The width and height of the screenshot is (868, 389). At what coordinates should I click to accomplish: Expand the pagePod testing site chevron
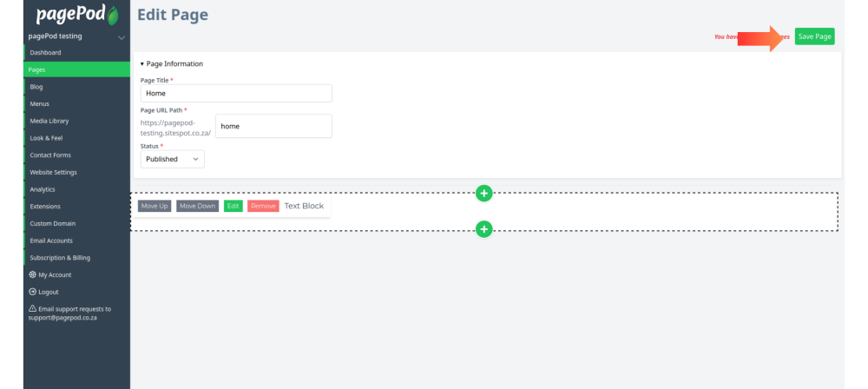(122, 37)
